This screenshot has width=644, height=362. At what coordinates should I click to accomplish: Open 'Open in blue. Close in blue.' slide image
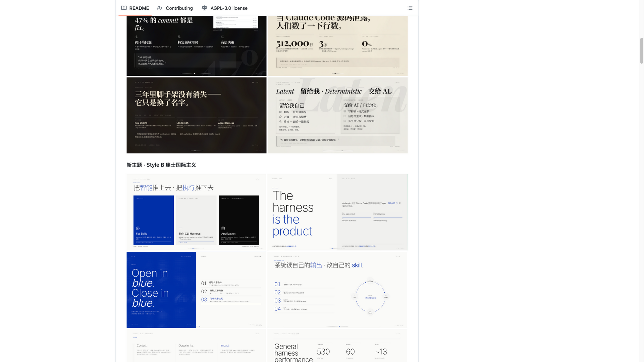coord(197,290)
